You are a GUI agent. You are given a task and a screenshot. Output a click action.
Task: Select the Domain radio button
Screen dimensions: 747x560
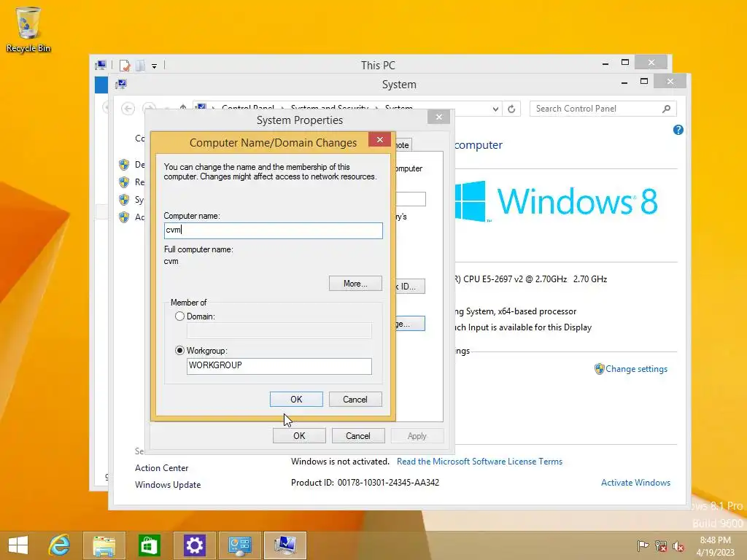point(179,316)
